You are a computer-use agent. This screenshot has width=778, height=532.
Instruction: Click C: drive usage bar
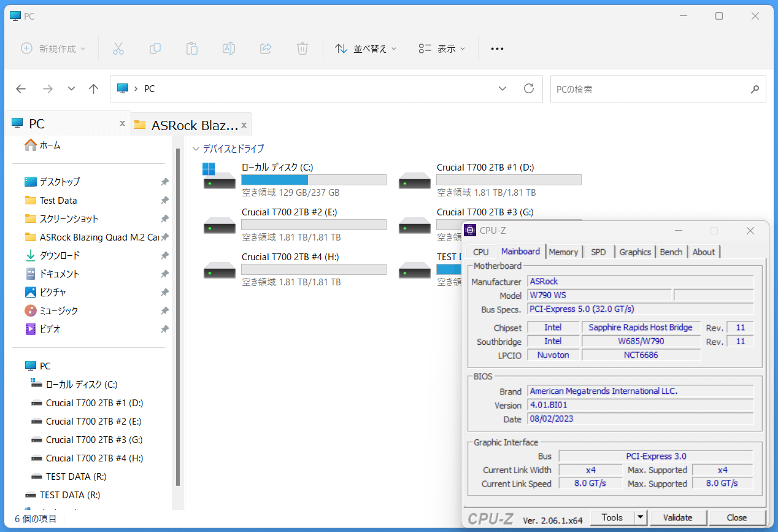314,180
